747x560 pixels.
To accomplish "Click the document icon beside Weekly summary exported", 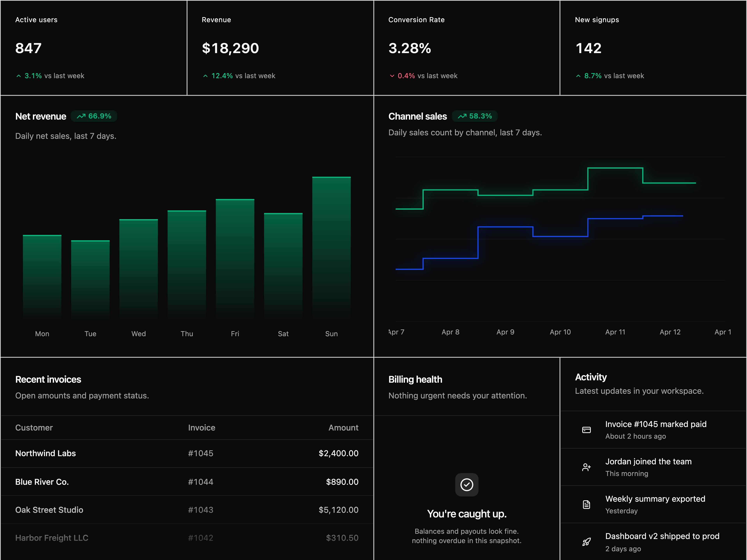I will click(586, 504).
